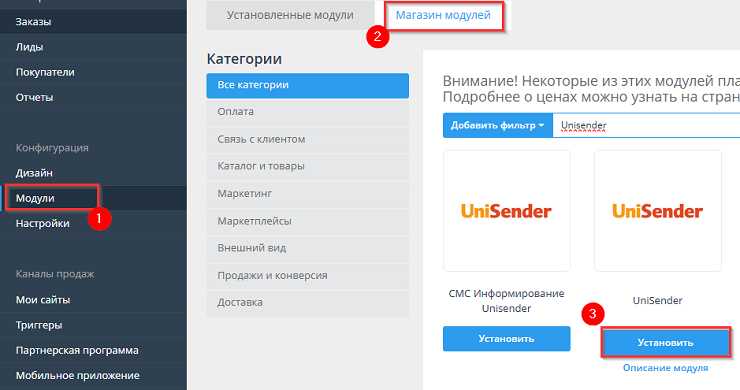Click СМС Информирование Unisender module title
740x390 pixels.
(506, 301)
